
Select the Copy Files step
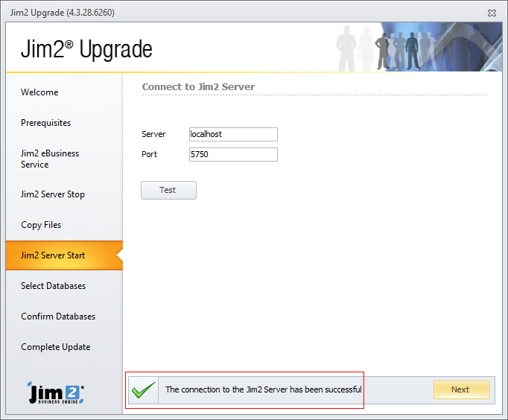[41, 225]
